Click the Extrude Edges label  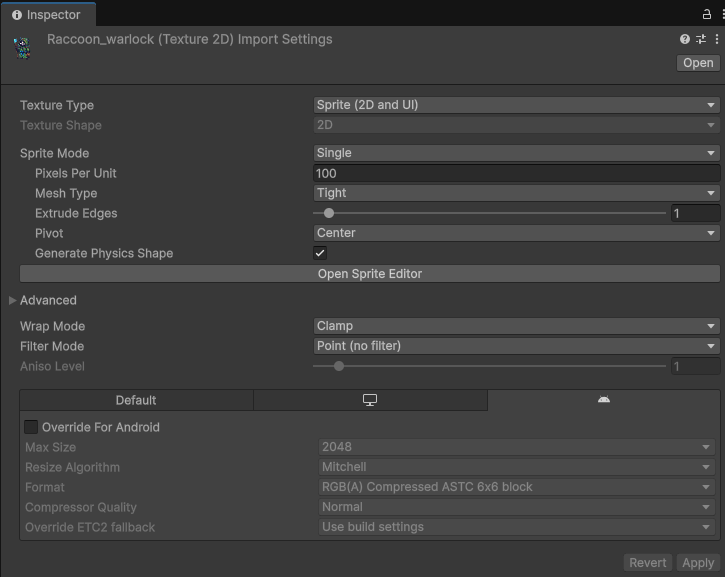coord(76,214)
